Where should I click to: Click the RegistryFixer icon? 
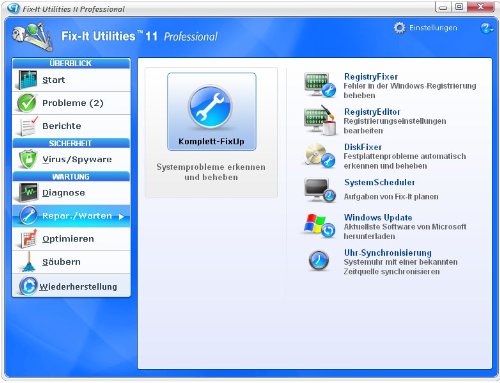click(x=319, y=85)
